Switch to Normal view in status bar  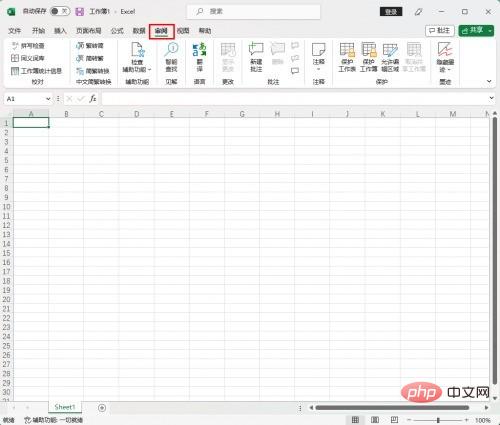tap(355, 420)
